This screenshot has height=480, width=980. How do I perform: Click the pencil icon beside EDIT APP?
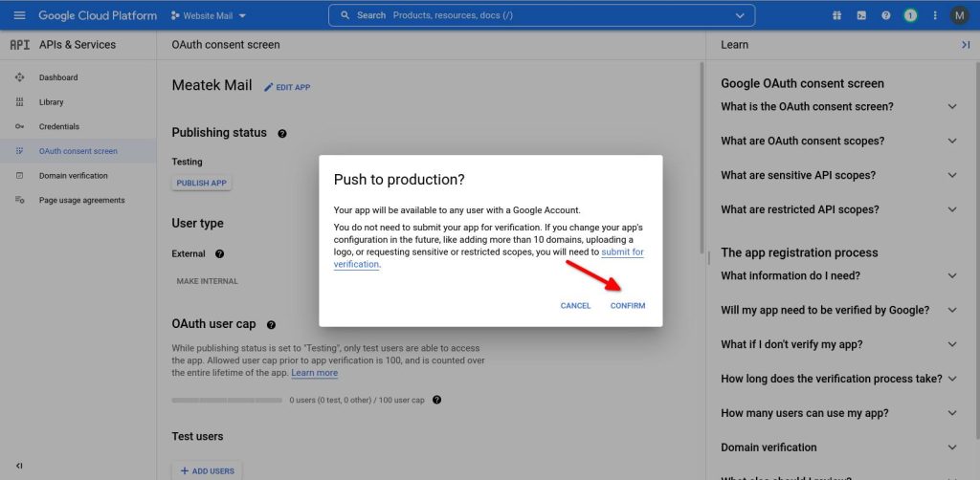269,87
